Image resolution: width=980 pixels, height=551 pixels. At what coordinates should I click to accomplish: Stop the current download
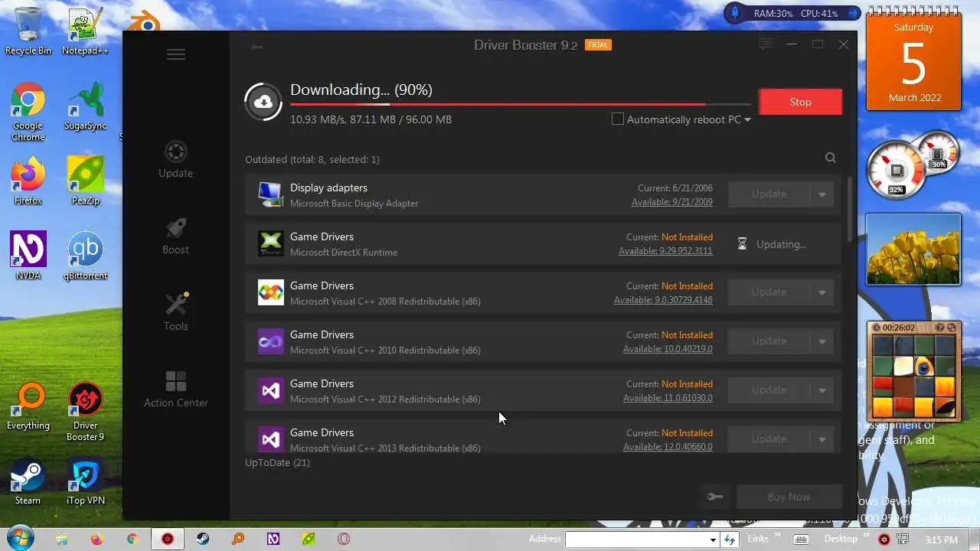tap(800, 102)
